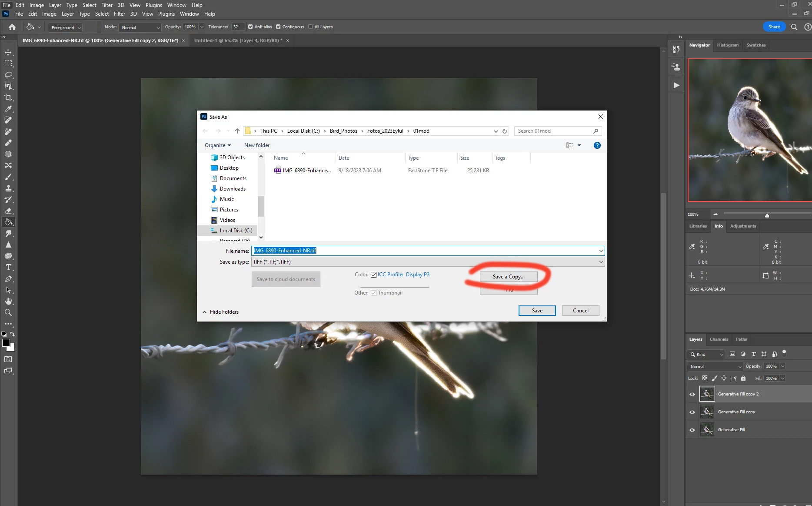Filter layers by type layers icon

[x=753, y=354]
